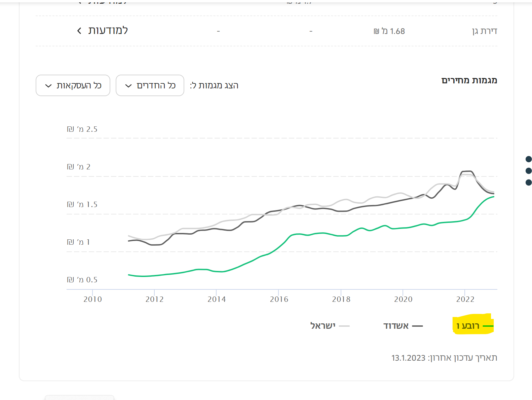Toggle the רובע ו legend label

pyautogui.click(x=468, y=326)
